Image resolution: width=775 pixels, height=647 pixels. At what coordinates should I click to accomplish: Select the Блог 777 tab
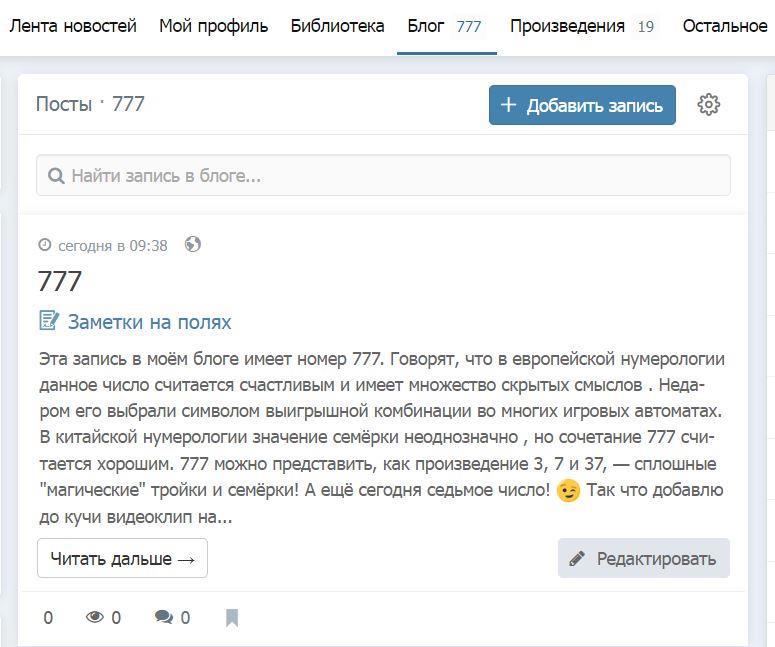coord(445,26)
